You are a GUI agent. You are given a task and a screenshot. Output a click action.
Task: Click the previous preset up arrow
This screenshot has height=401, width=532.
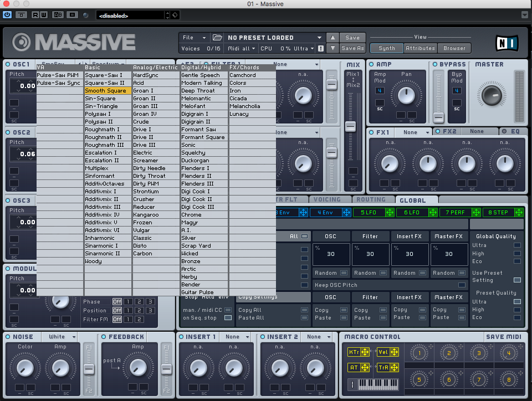click(x=332, y=37)
